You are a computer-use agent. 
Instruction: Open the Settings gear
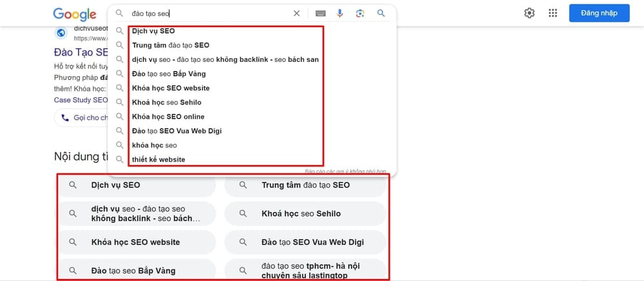tap(529, 13)
